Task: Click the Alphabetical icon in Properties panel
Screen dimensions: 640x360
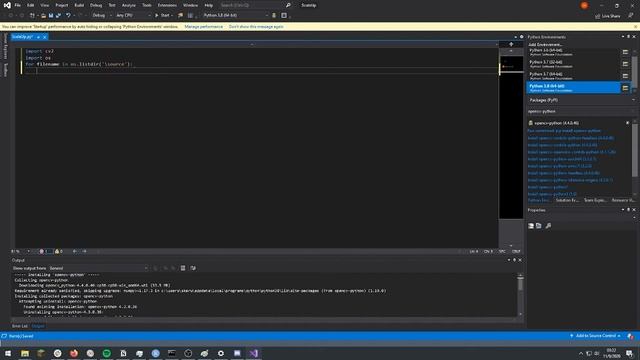Action: [539, 226]
